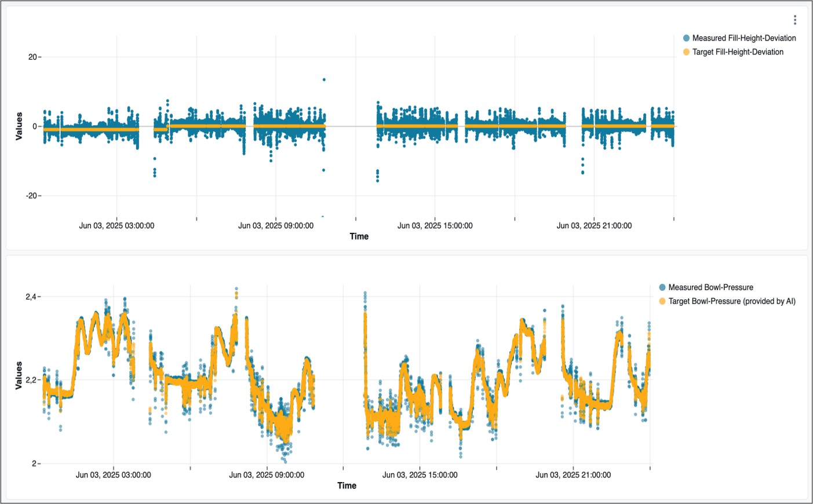Click the 'Time' axis title of the fill-height chart
Image resolution: width=813 pixels, height=504 pixels.
click(359, 236)
